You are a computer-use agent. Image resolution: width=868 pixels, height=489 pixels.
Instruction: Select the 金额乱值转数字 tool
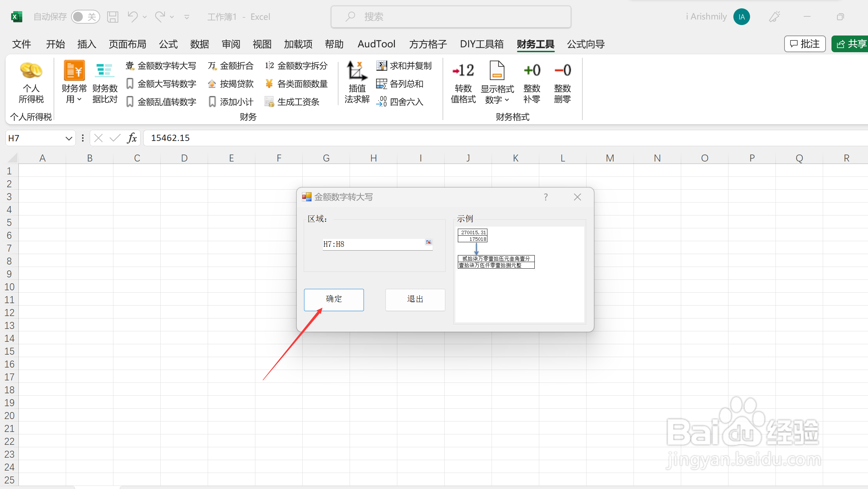tap(161, 102)
